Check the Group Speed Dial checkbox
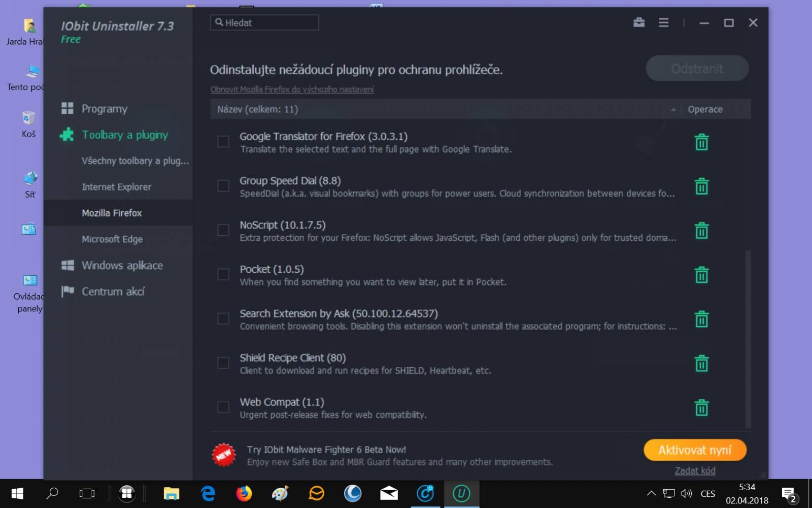This screenshot has height=508, width=812. click(x=223, y=186)
